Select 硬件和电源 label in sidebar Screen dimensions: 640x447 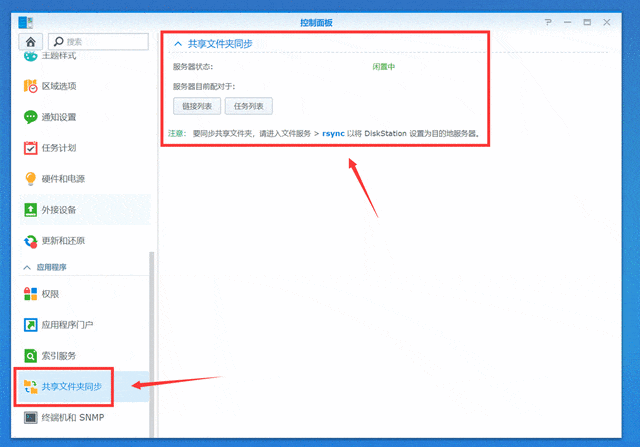[63, 179]
